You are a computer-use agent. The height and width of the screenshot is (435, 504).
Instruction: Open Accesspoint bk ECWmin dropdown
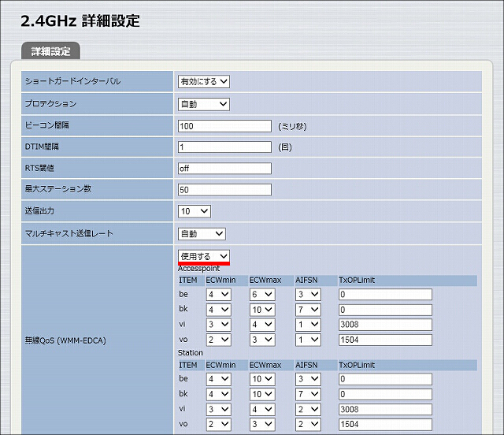click(x=219, y=310)
